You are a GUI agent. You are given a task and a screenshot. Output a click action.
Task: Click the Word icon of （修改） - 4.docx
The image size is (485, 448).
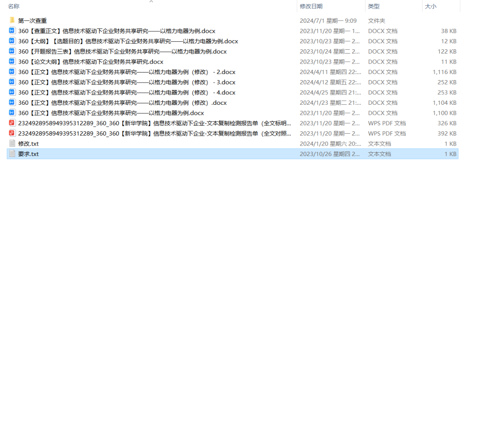coord(12,92)
